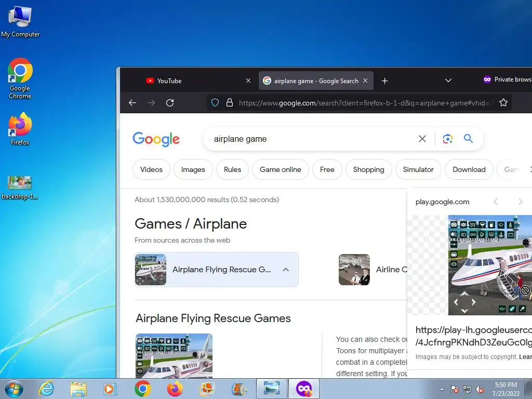Click the volume icon in system tray

tap(480, 390)
